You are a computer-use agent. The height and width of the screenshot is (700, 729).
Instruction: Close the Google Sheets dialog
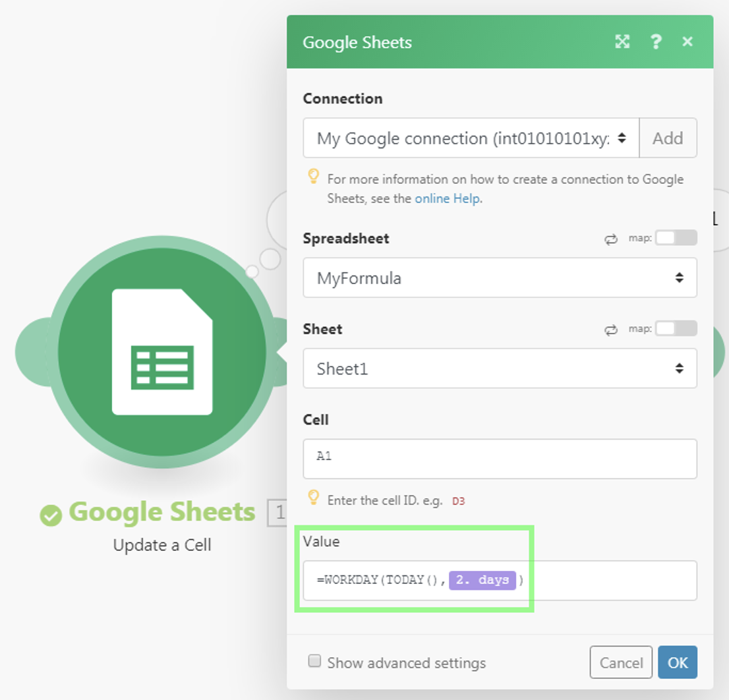687,42
